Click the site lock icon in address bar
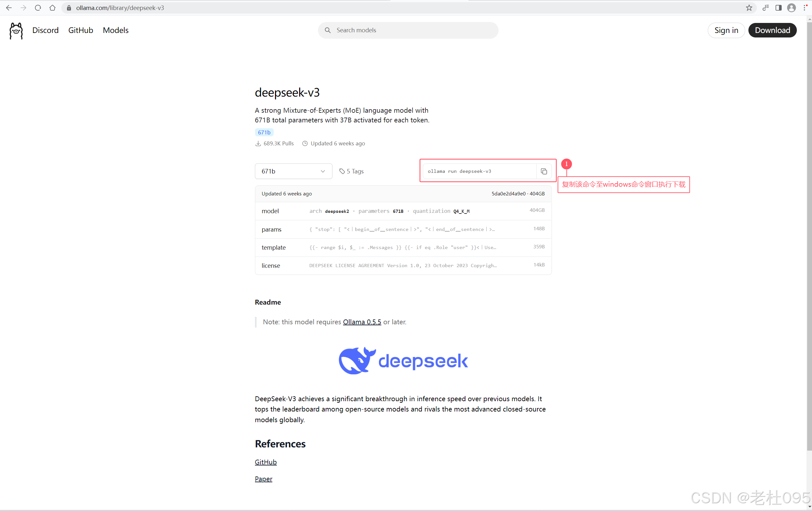Viewport: 812px width, 511px height. click(x=69, y=8)
